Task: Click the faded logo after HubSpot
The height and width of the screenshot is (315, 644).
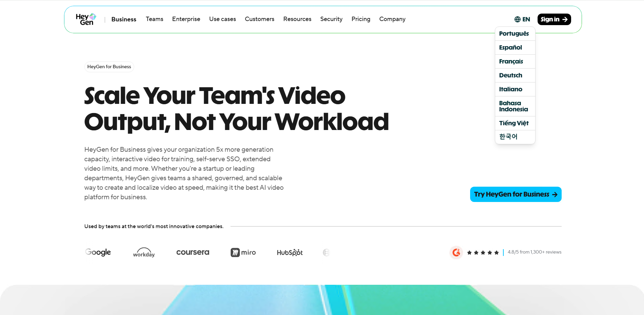Action: (326, 253)
